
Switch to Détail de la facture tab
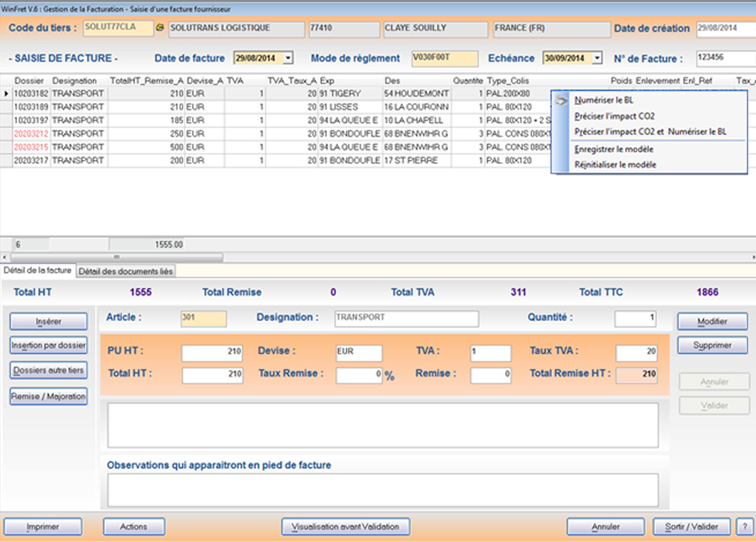click(38, 271)
